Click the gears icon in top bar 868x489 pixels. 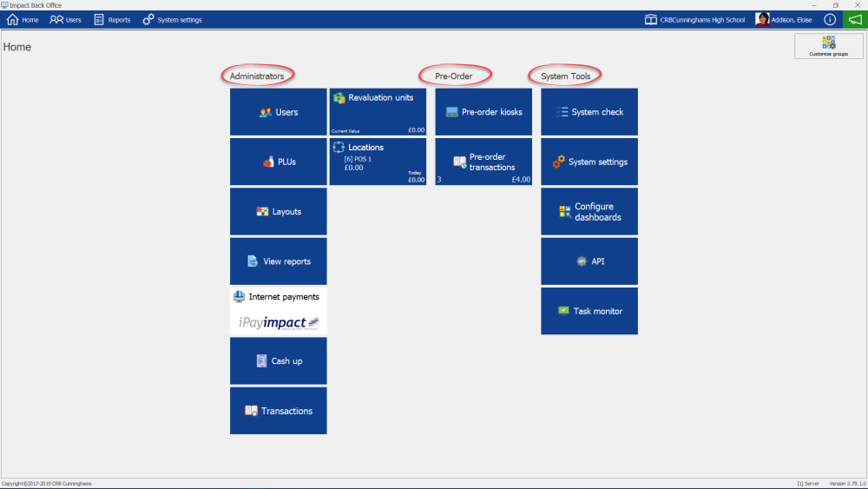pyautogui.click(x=148, y=20)
